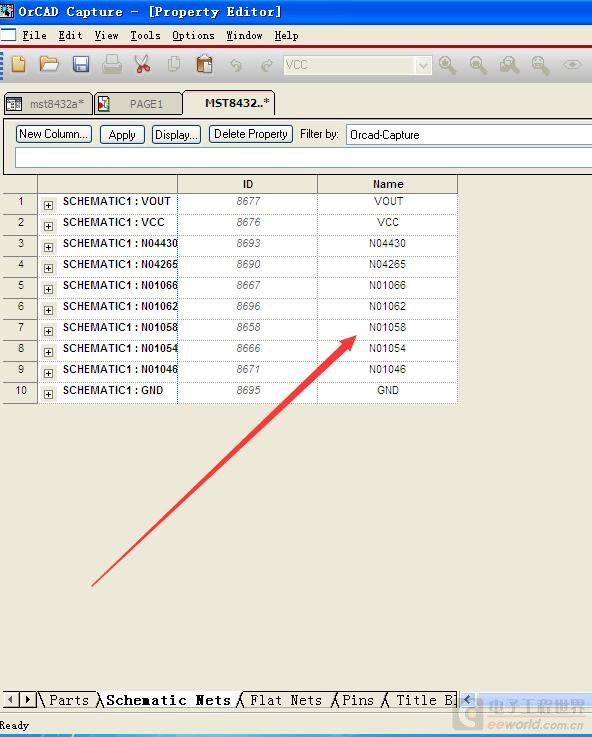Screen dimensions: 592x737
Task: Click the Zoom to All icon
Action: [x=540, y=65]
